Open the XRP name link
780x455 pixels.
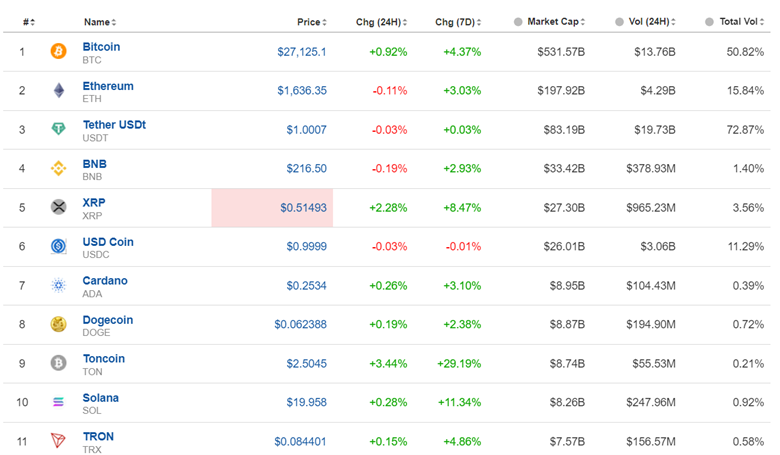tap(94, 202)
